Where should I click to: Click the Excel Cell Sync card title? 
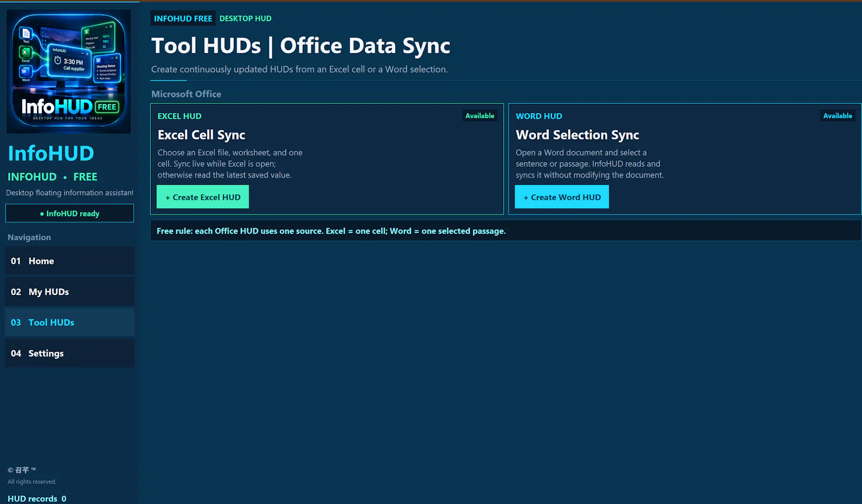coord(201,135)
